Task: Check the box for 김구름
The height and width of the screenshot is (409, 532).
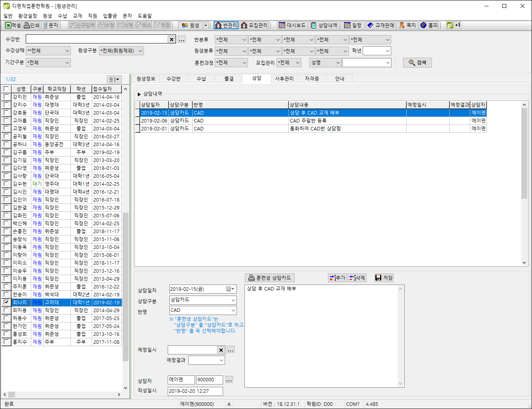Action: 6,152
